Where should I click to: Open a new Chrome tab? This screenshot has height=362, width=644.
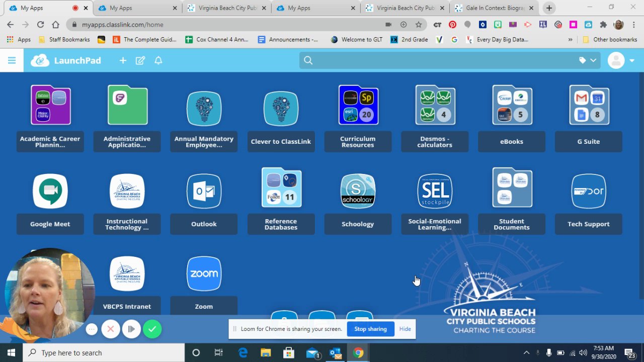pyautogui.click(x=549, y=8)
